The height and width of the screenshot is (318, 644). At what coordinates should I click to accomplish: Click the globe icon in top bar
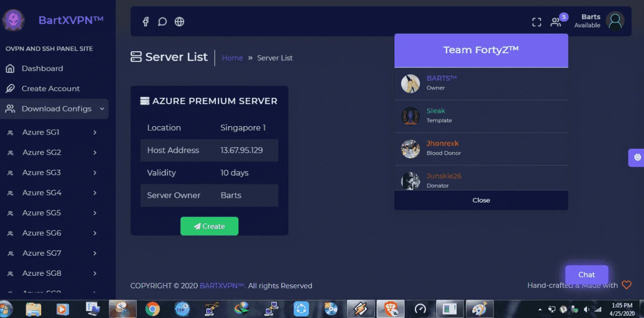[180, 22]
